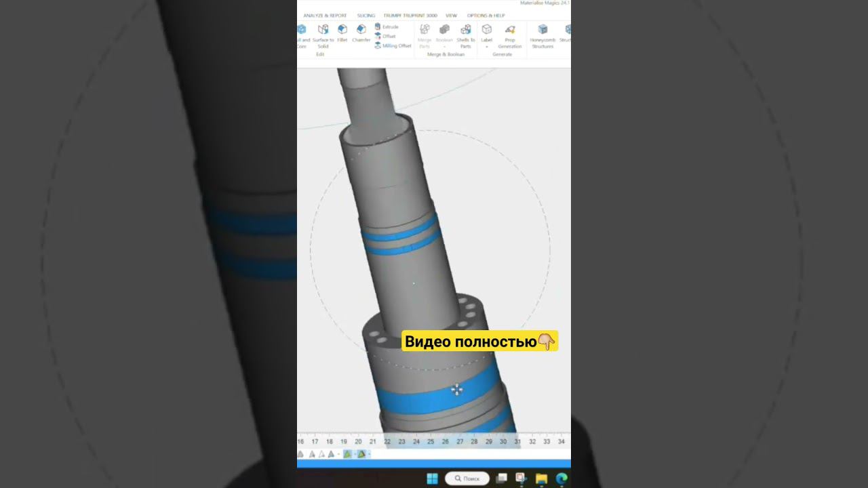Click ruler mark 25
This screenshot has width=868, height=488.
pos(431,441)
